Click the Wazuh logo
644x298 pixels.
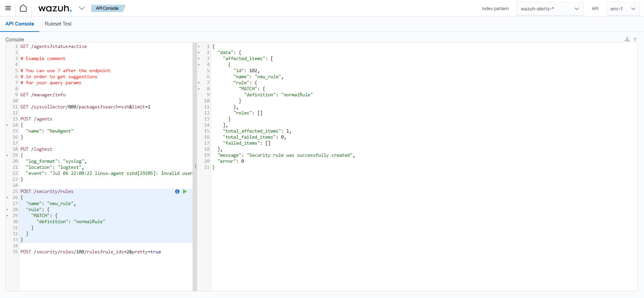pyautogui.click(x=55, y=8)
